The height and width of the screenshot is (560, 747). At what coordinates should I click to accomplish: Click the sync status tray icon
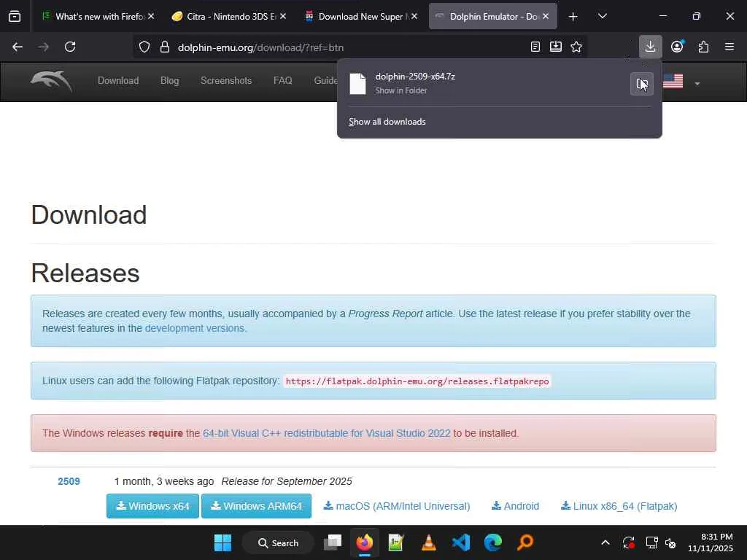(628, 542)
